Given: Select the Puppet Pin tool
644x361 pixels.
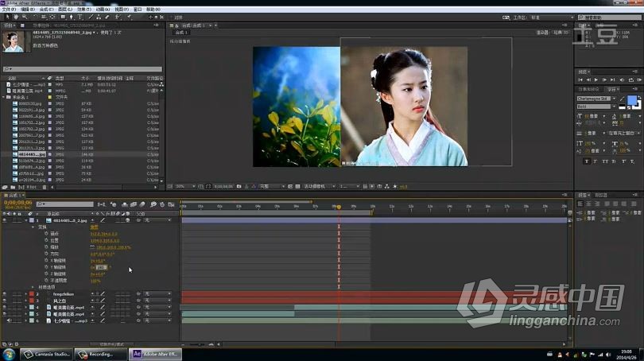Looking at the screenshot, I should click(x=130, y=17).
